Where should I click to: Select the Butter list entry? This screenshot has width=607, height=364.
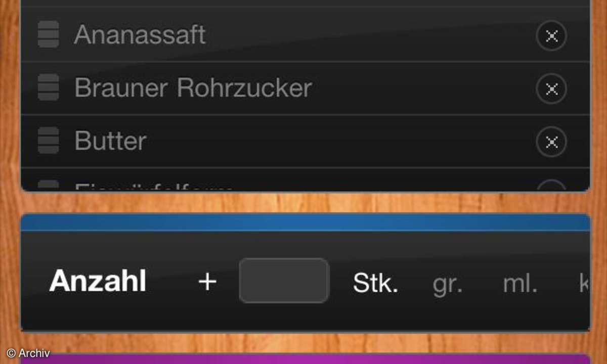click(x=305, y=141)
